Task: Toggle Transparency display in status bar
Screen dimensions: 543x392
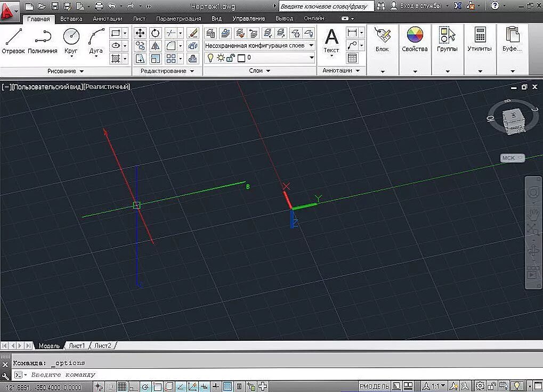Action: click(x=228, y=387)
